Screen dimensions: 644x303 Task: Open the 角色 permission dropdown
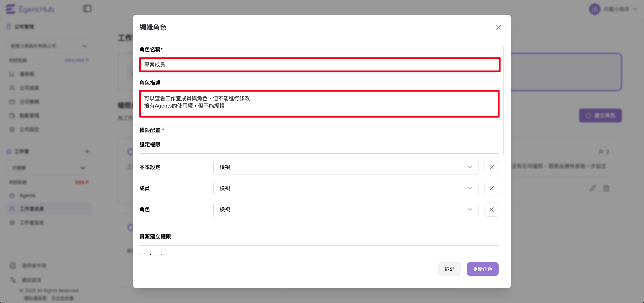pos(345,210)
